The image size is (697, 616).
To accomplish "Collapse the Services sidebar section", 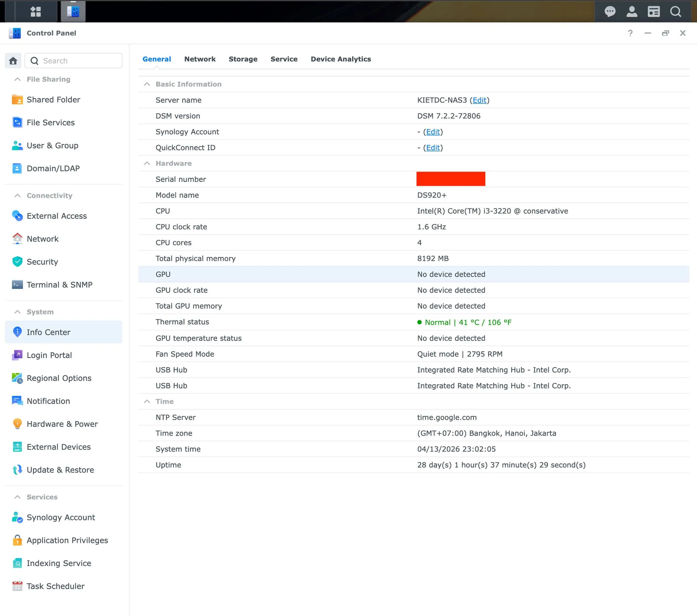I will 17,497.
